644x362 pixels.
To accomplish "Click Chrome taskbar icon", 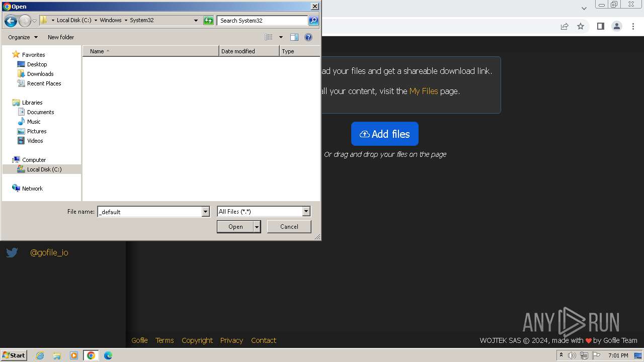I will (91, 355).
